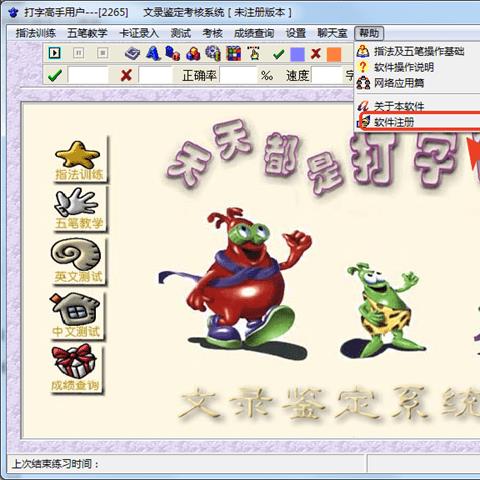Click the colorful cube grid toolbar icon
This screenshot has height=480, width=480.
(x=233, y=54)
